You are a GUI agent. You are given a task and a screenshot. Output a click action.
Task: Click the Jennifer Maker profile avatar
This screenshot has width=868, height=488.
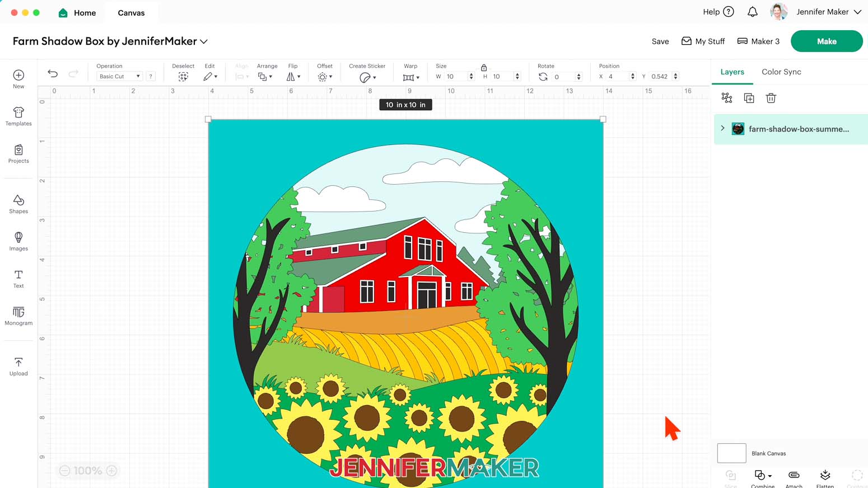779,12
